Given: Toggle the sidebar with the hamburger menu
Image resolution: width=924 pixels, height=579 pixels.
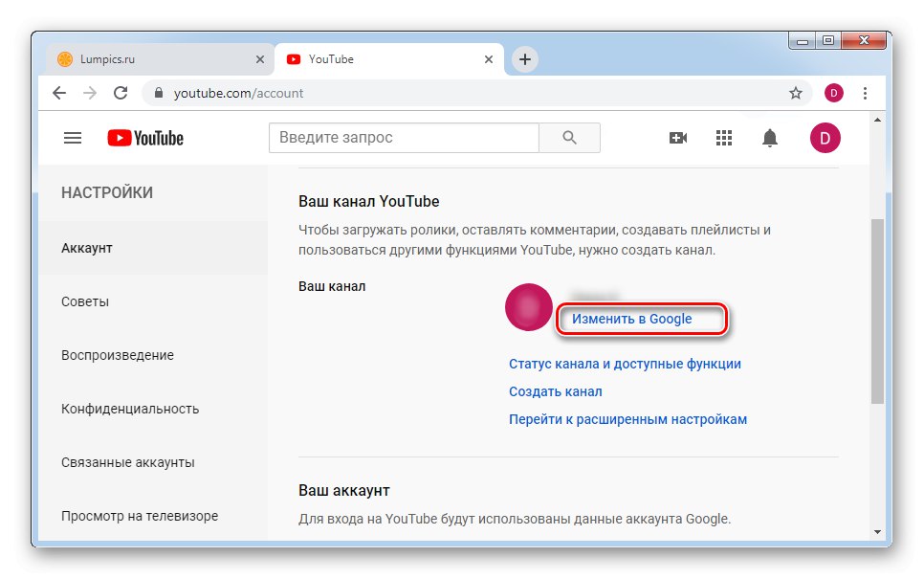Looking at the screenshot, I should click(72, 137).
